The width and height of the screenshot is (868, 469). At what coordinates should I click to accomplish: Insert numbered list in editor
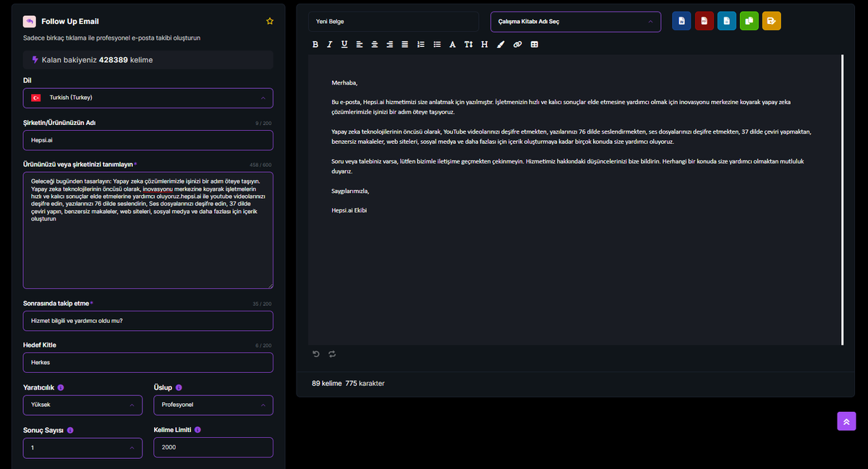(x=421, y=44)
